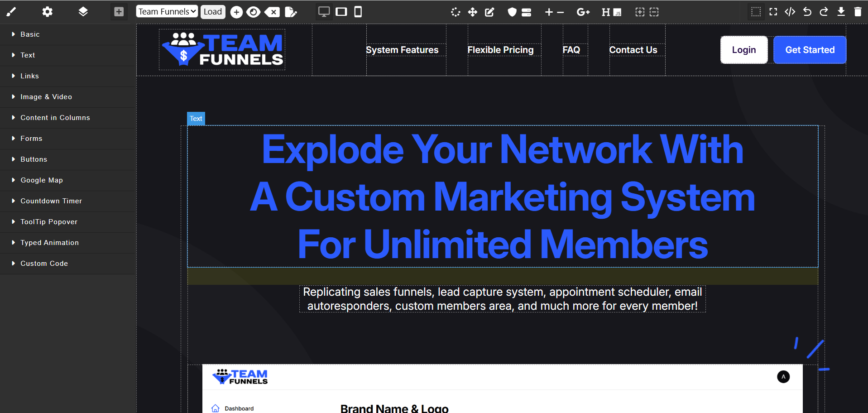Switch to tablet device preview
868x413 pixels.
341,12
